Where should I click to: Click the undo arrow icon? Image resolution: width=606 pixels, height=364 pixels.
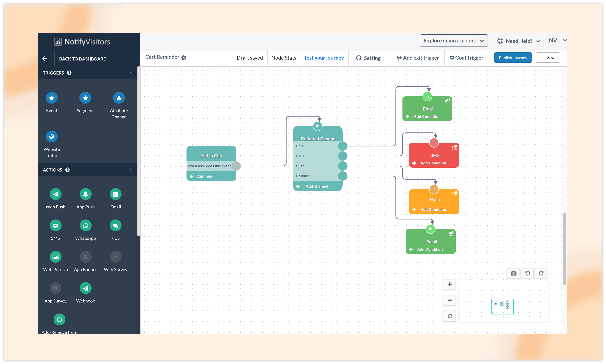tap(527, 273)
